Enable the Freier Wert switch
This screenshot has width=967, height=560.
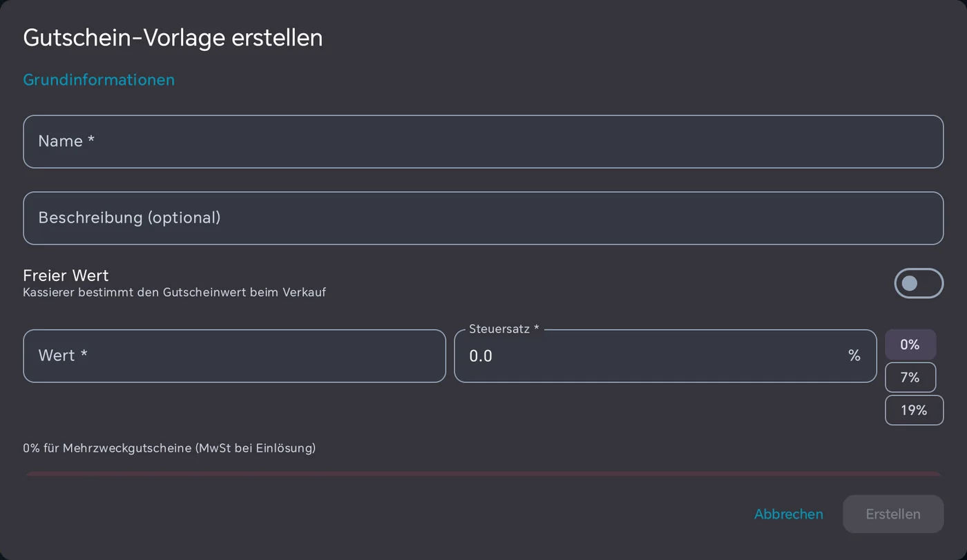[919, 283]
